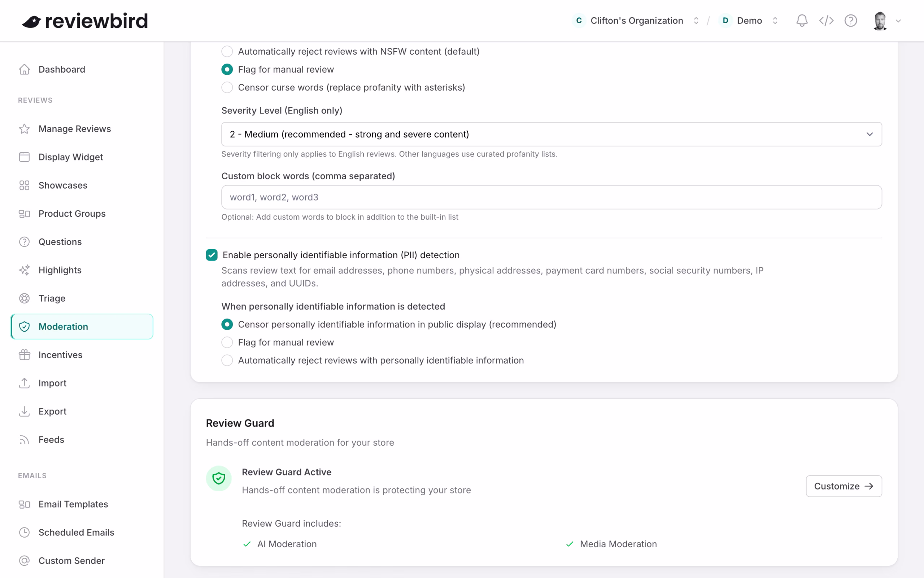Open Feeds page

[x=82, y=440]
